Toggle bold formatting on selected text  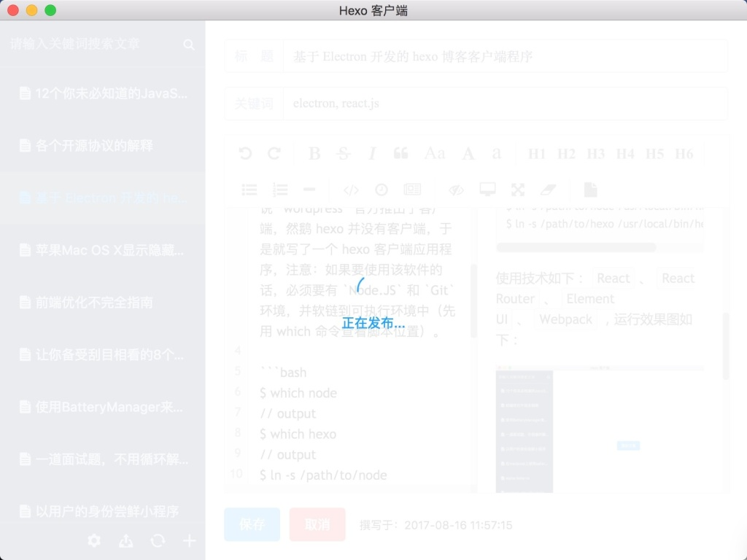click(x=314, y=153)
